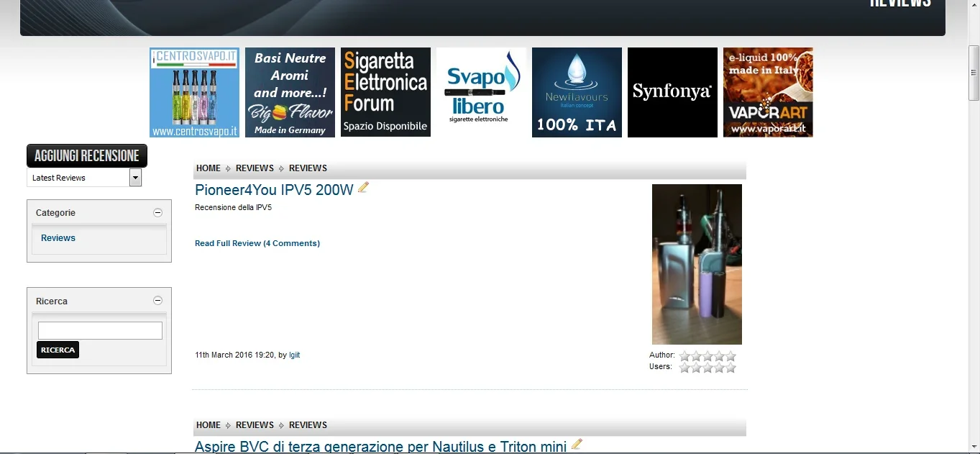Click the Aggiungi Recensione button
The width and height of the screenshot is (980, 454).
click(87, 155)
